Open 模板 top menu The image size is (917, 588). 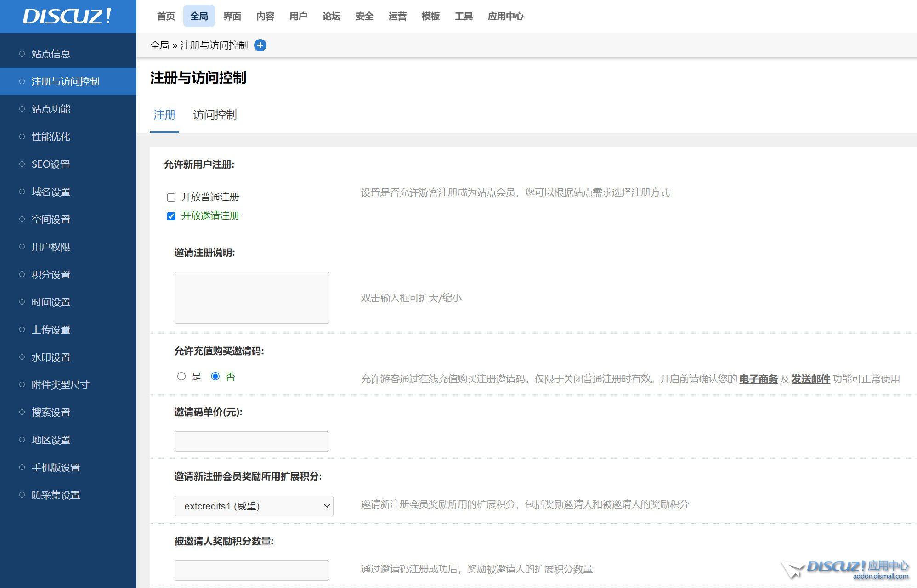pos(430,16)
